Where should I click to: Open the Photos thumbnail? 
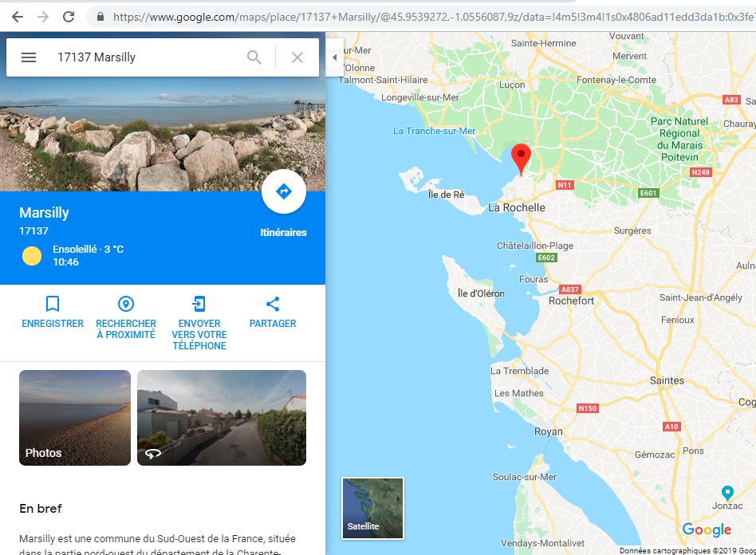[75, 417]
